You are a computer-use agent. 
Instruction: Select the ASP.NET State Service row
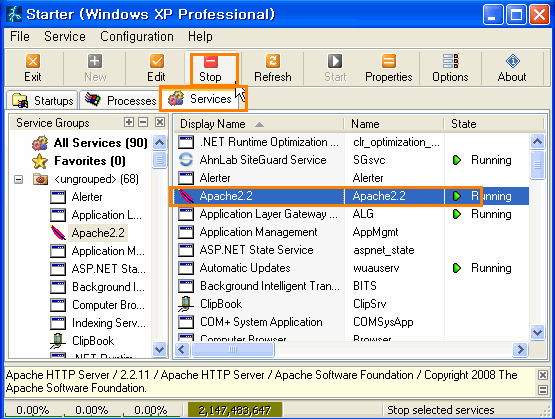(x=352, y=250)
